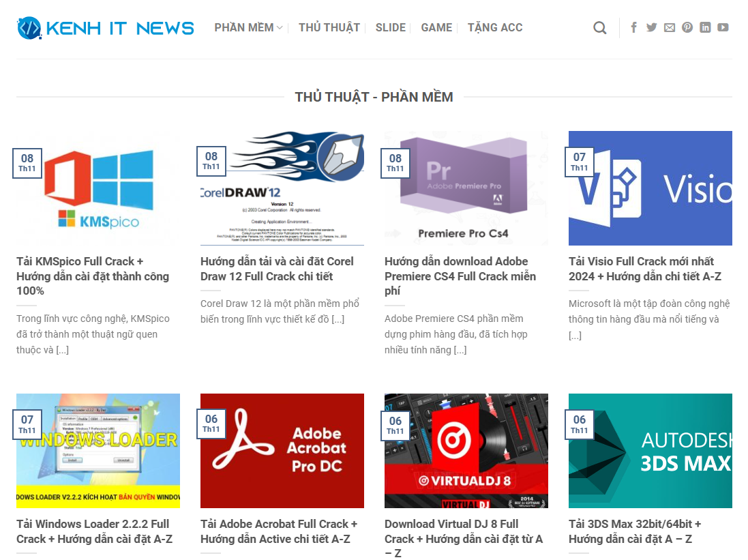Click the Premiere excerpt 'Adobe Premiere CS4 phần mềm'

tap(456, 334)
